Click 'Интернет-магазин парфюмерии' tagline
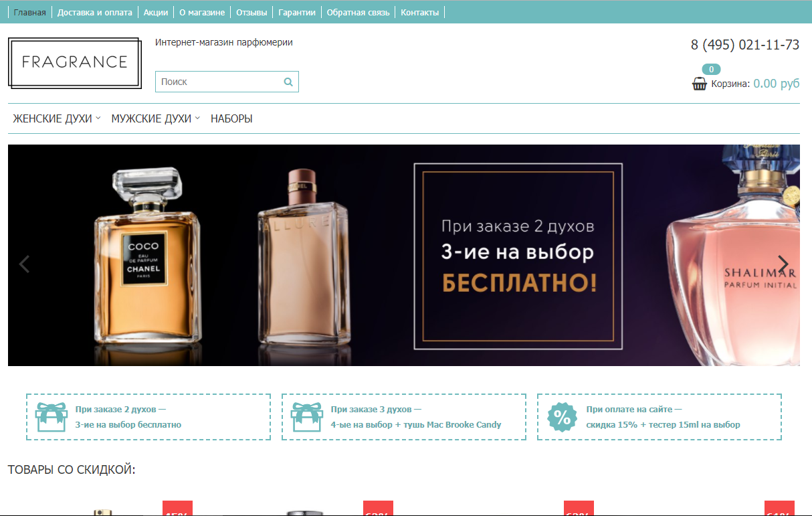The width and height of the screenshot is (812, 516). click(224, 42)
